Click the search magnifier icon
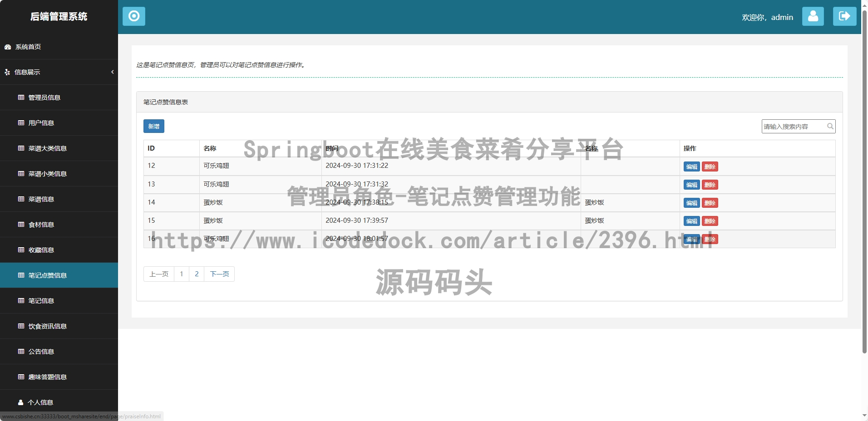Viewport: 868px width, 421px height. 830,127
